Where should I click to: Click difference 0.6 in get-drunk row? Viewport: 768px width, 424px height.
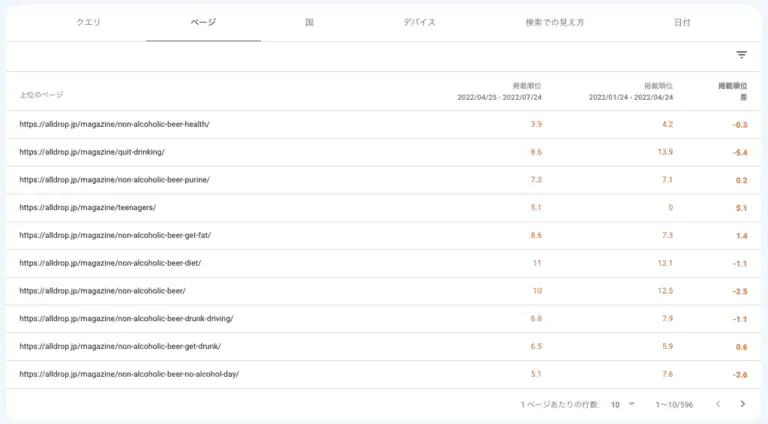click(x=742, y=347)
